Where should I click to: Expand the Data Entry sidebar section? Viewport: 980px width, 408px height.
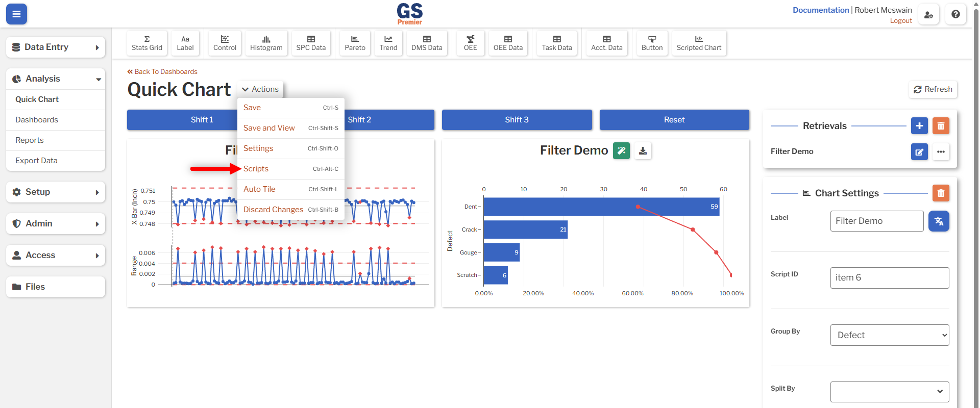tap(56, 47)
